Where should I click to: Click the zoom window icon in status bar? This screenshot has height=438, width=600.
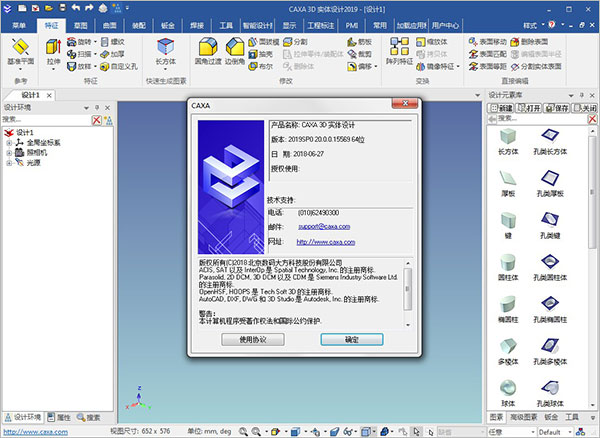click(x=243, y=431)
